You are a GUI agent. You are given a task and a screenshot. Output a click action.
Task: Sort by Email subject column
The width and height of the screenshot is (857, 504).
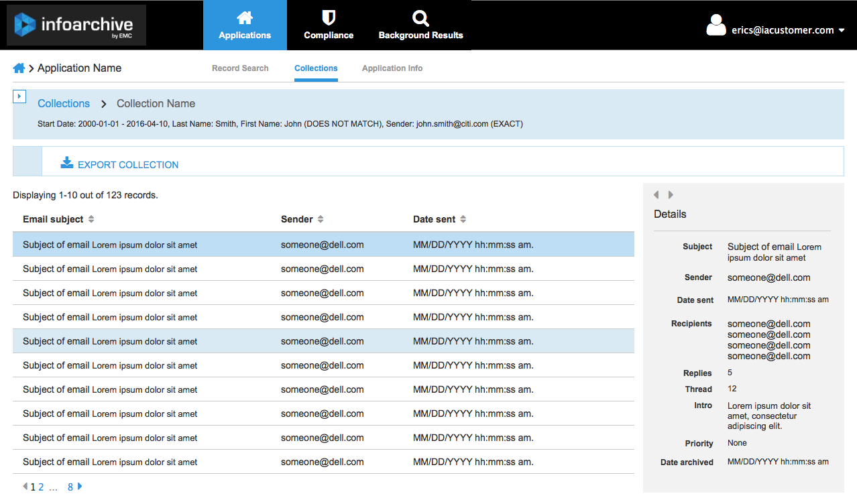[91, 220]
